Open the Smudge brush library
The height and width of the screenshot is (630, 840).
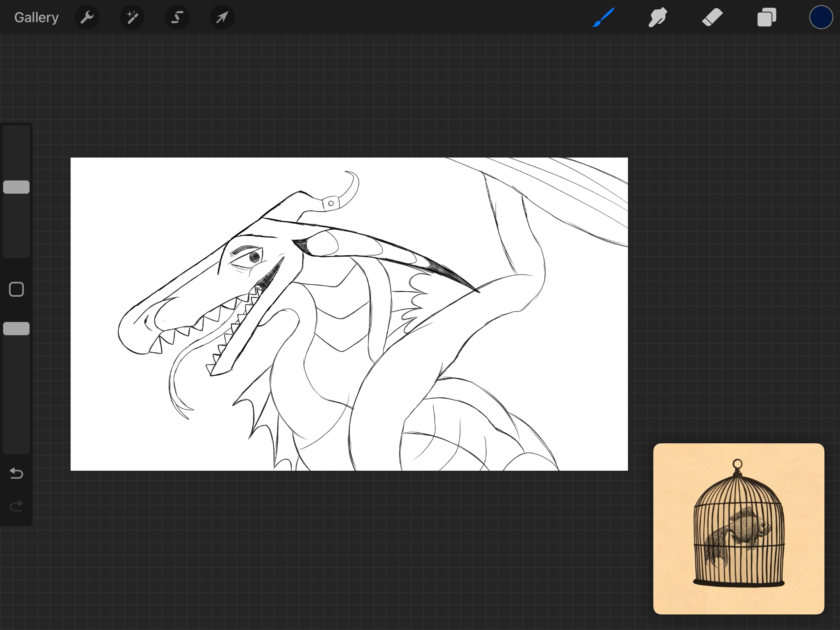pyautogui.click(x=658, y=17)
